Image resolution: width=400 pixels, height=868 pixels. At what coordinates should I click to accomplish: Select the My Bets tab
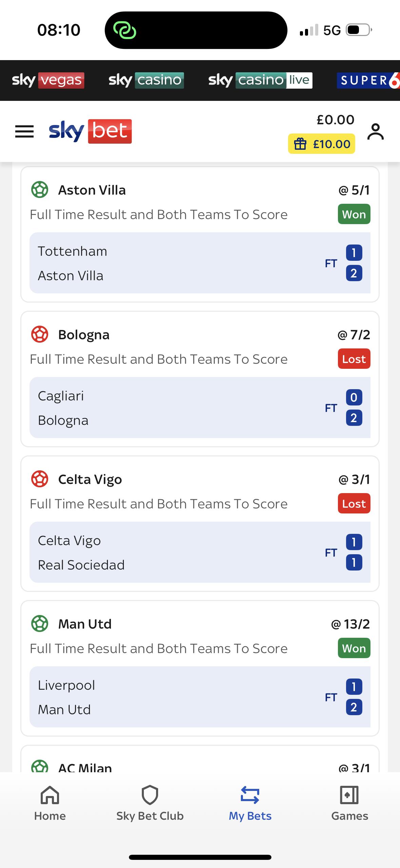pyautogui.click(x=250, y=803)
